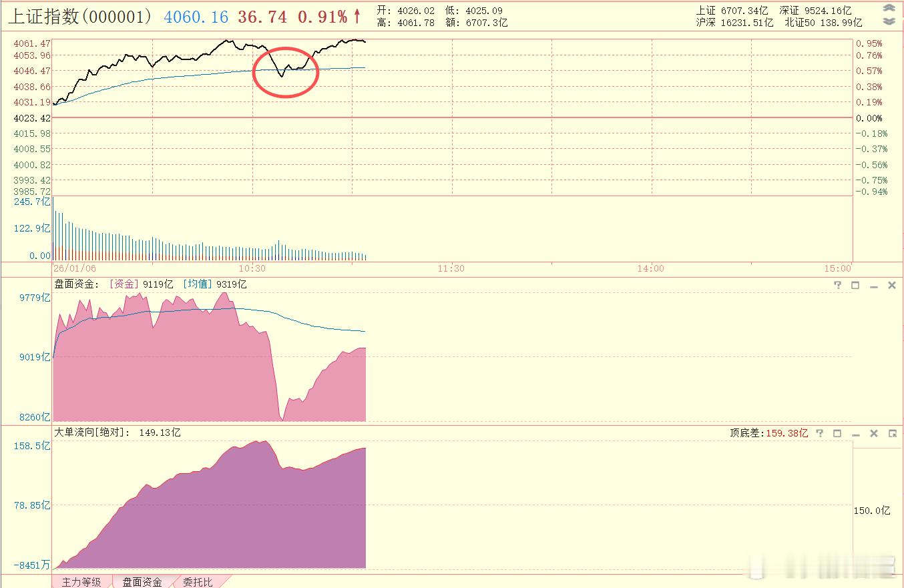Click the 8260亿 axis label
This screenshot has height=588, width=904.
pyautogui.click(x=35, y=417)
